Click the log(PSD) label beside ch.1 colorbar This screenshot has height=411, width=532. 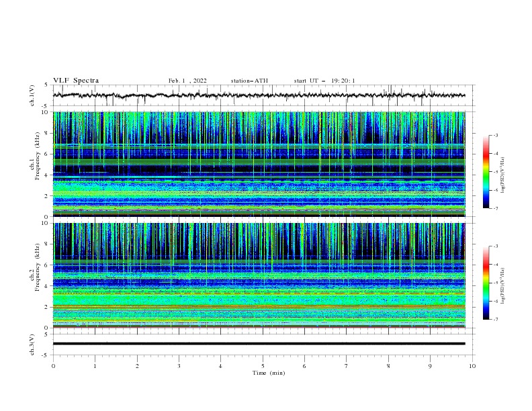(x=503, y=175)
